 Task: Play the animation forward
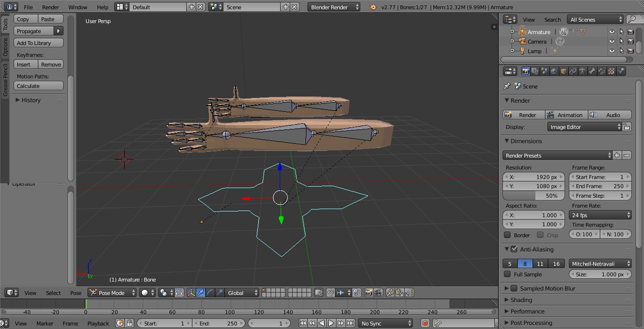(x=331, y=323)
